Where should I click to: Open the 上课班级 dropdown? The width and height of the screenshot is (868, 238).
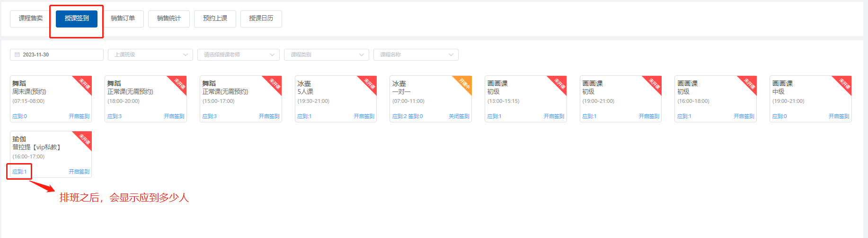[x=150, y=55]
